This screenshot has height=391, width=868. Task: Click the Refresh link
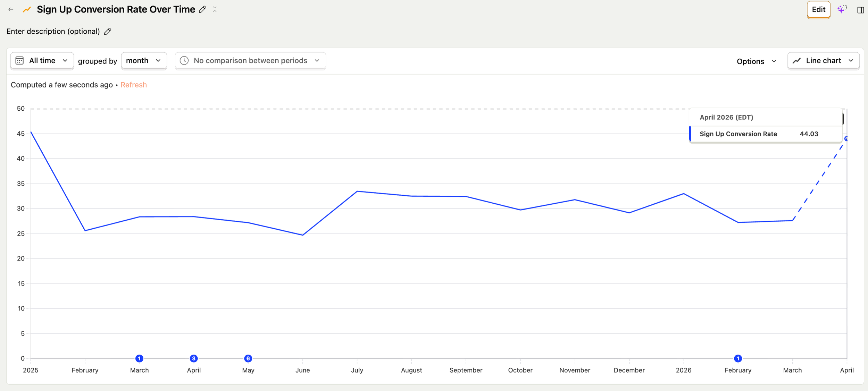133,85
